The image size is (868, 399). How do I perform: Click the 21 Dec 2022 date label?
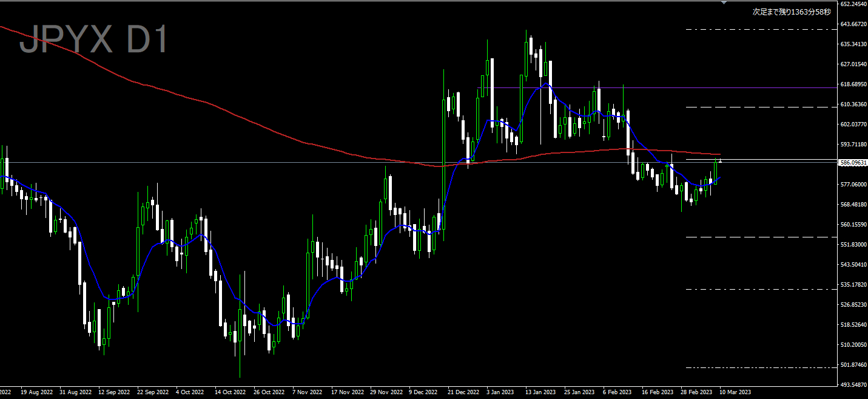463,392
